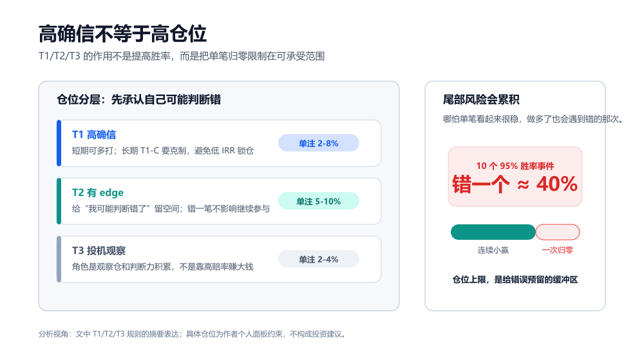Select the T2 有 edge heading
The height and width of the screenshot is (361, 644).
[x=98, y=192]
